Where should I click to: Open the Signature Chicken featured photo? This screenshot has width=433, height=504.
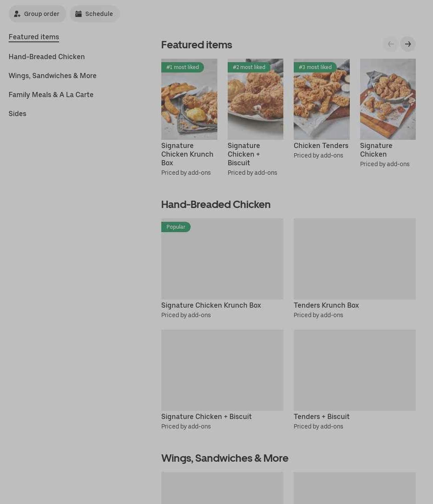point(388,99)
